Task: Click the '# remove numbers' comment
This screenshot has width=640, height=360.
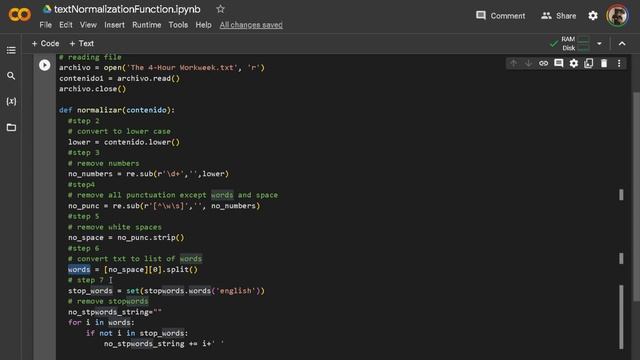Action: click(x=104, y=163)
